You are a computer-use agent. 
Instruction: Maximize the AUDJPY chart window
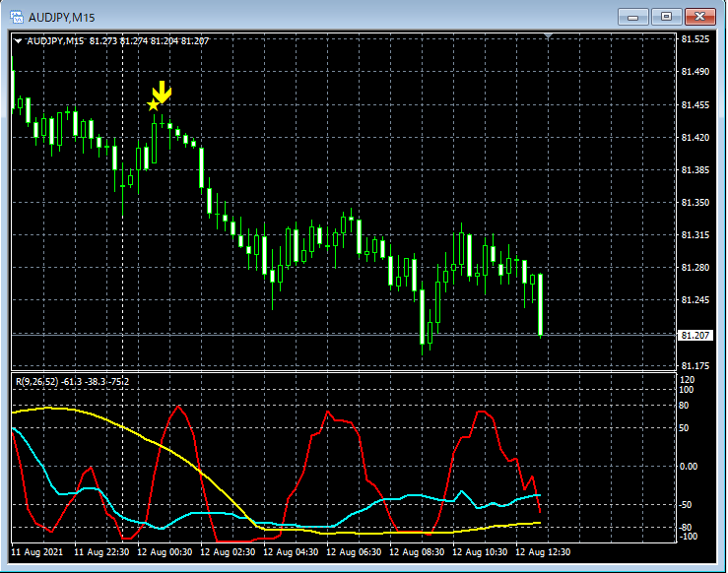[x=667, y=16]
